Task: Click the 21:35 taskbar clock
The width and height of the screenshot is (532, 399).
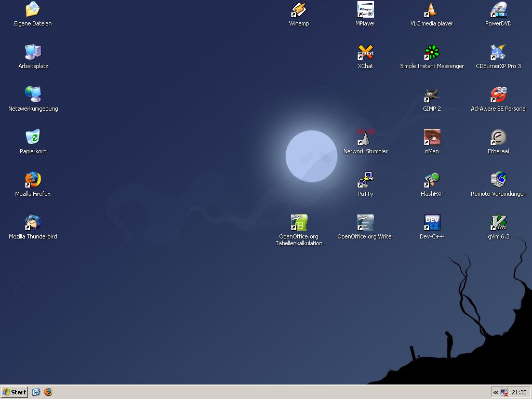Action: [x=519, y=393]
